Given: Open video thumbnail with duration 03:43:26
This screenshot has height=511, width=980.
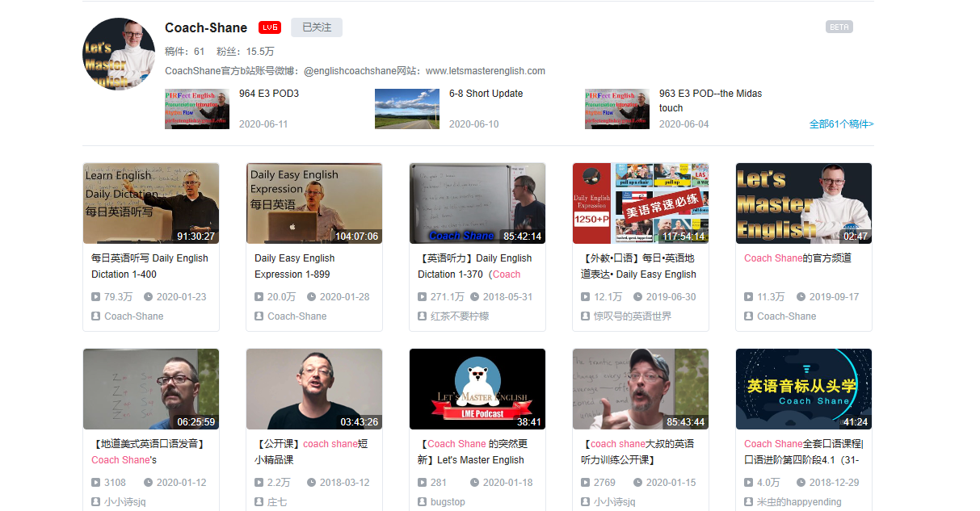Looking at the screenshot, I should 314,389.
